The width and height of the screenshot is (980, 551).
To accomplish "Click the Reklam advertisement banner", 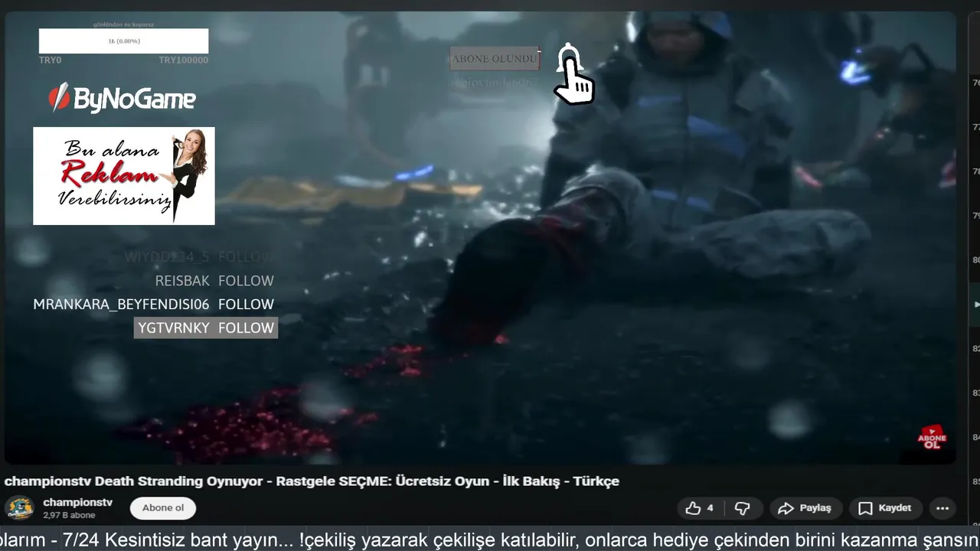I will 124,176.
